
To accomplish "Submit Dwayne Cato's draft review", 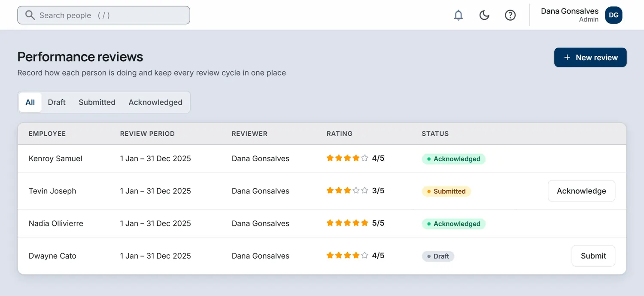I will point(593,256).
